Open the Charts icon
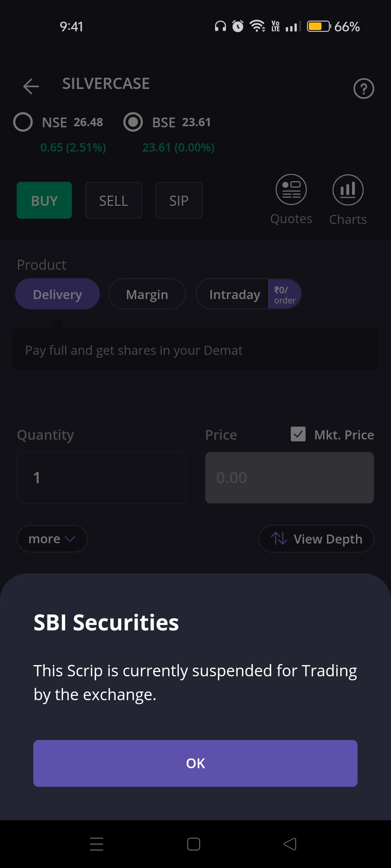 tap(348, 190)
